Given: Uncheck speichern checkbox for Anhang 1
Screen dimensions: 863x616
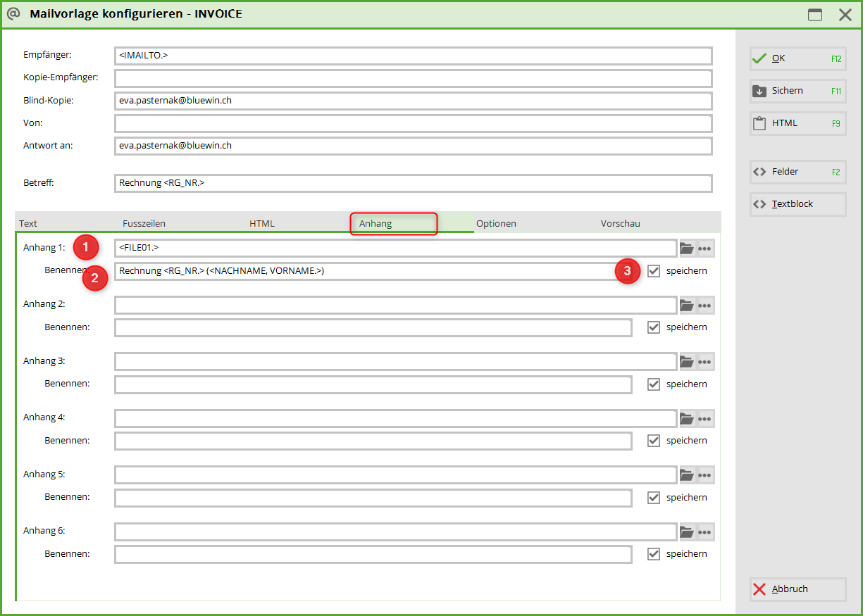Looking at the screenshot, I should tap(654, 271).
